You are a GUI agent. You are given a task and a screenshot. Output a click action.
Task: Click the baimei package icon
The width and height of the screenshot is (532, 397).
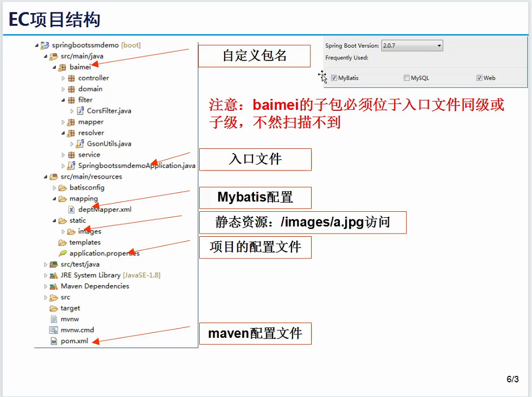click(62, 67)
